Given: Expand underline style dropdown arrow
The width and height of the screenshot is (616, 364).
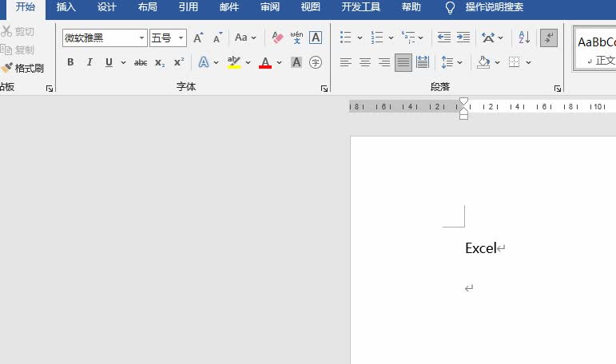Looking at the screenshot, I should [123, 62].
